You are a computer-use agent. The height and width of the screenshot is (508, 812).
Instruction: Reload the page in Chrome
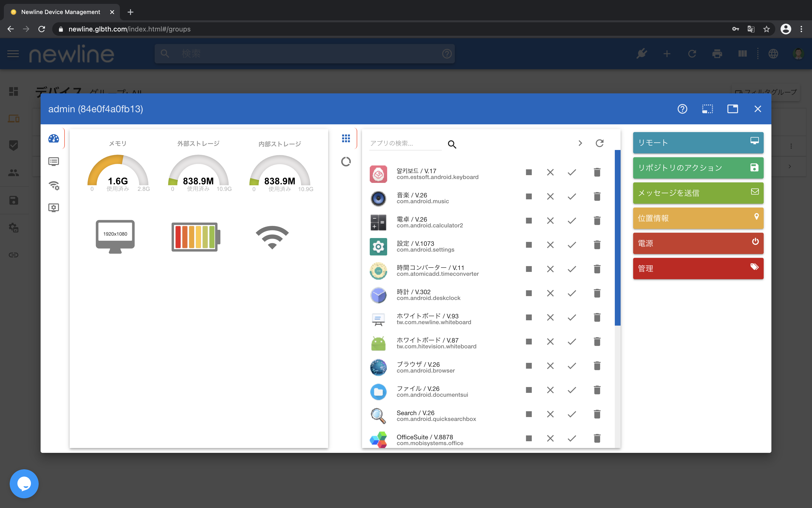[x=42, y=29]
